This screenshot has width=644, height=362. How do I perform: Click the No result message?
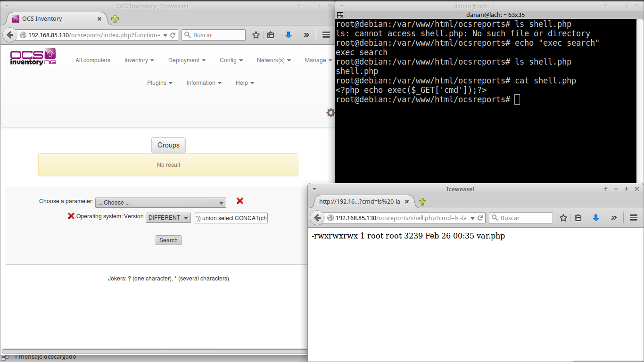point(168,165)
